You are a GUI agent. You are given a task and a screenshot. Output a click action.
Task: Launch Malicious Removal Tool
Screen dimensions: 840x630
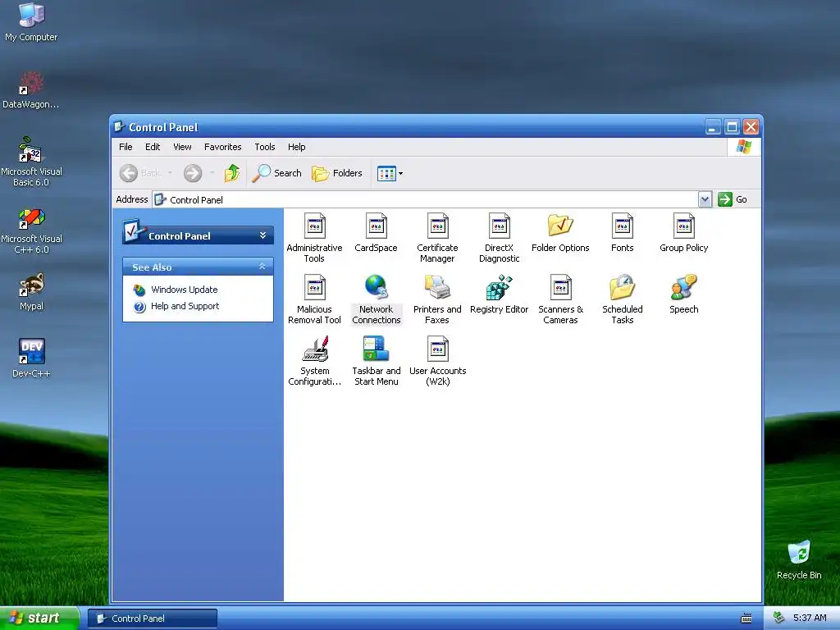pyautogui.click(x=314, y=299)
